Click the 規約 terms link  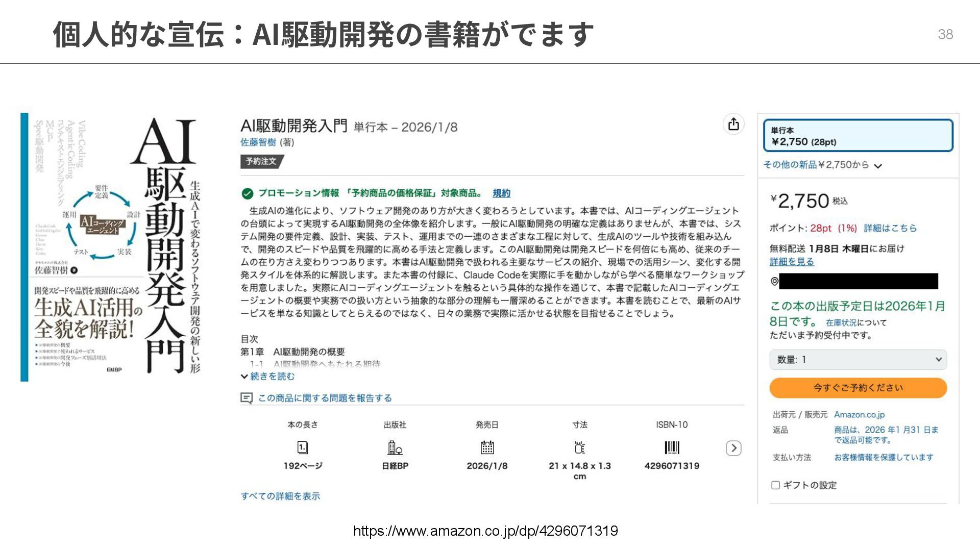[x=501, y=193]
